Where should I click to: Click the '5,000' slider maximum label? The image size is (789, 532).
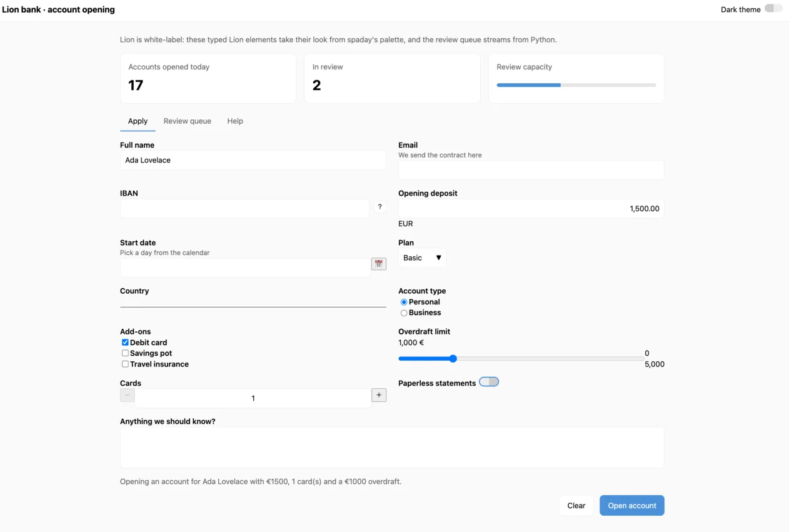[655, 364]
